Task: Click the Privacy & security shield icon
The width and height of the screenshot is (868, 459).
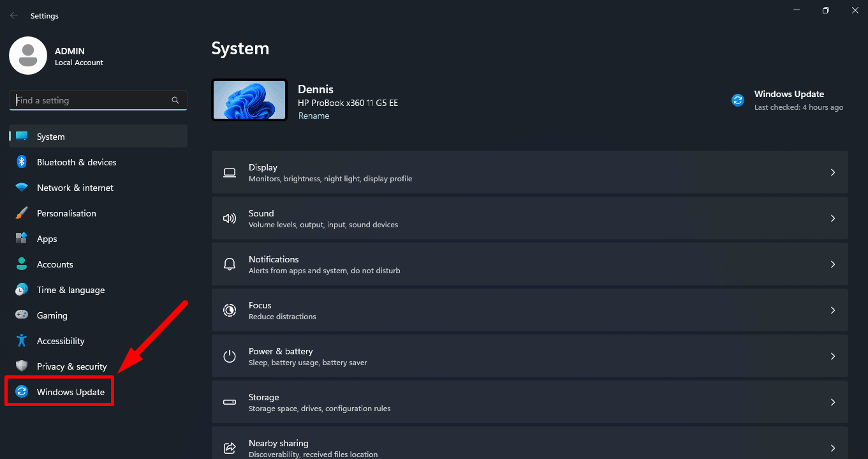Action: click(22, 366)
